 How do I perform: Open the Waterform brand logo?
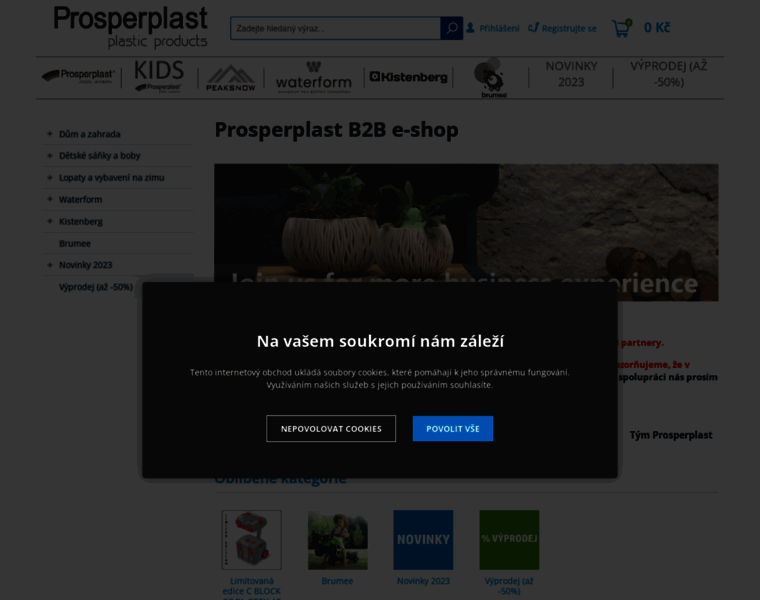coord(314,78)
